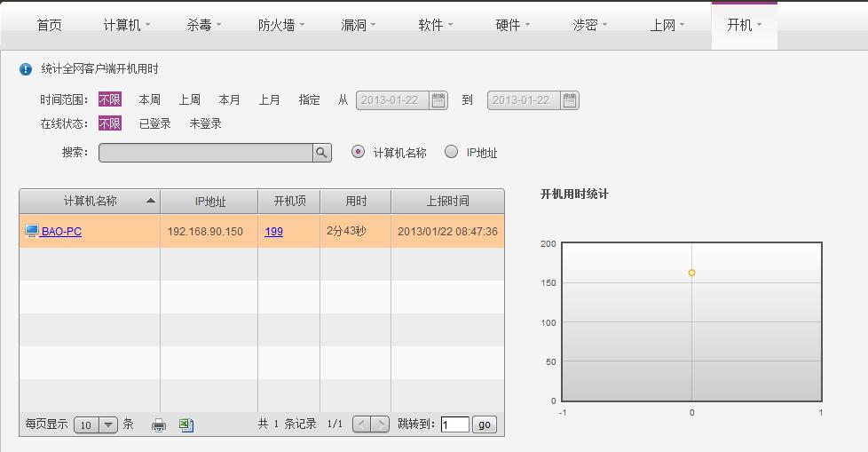Go to the 首页 tab
The height and width of the screenshot is (452, 868).
pos(50,25)
